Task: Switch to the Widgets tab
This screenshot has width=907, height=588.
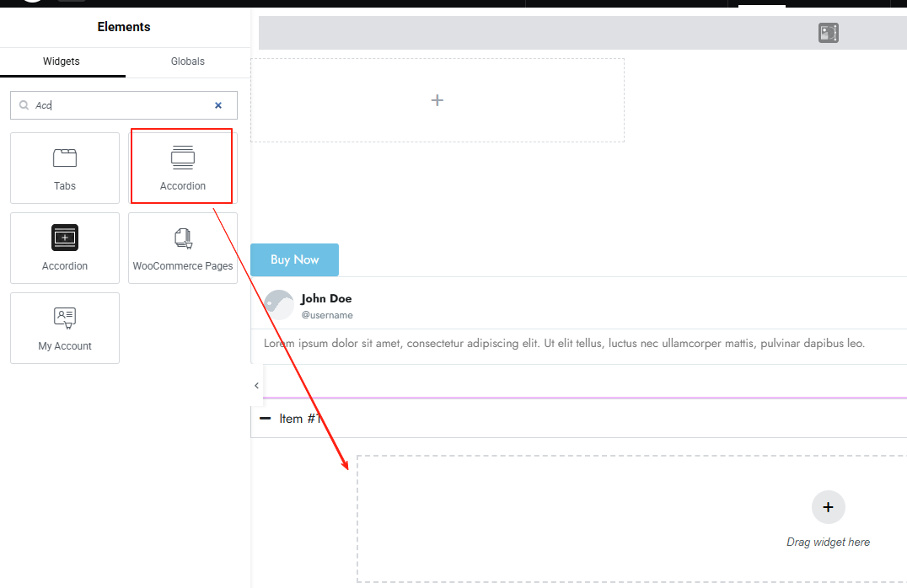Action: (61, 61)
